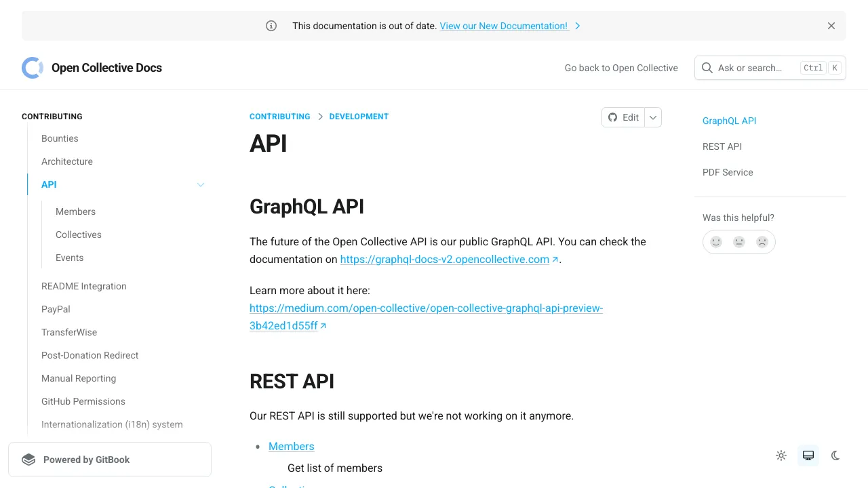Click the GitHub icon on Edit button
868x488 pixels.
pos(613,117)
